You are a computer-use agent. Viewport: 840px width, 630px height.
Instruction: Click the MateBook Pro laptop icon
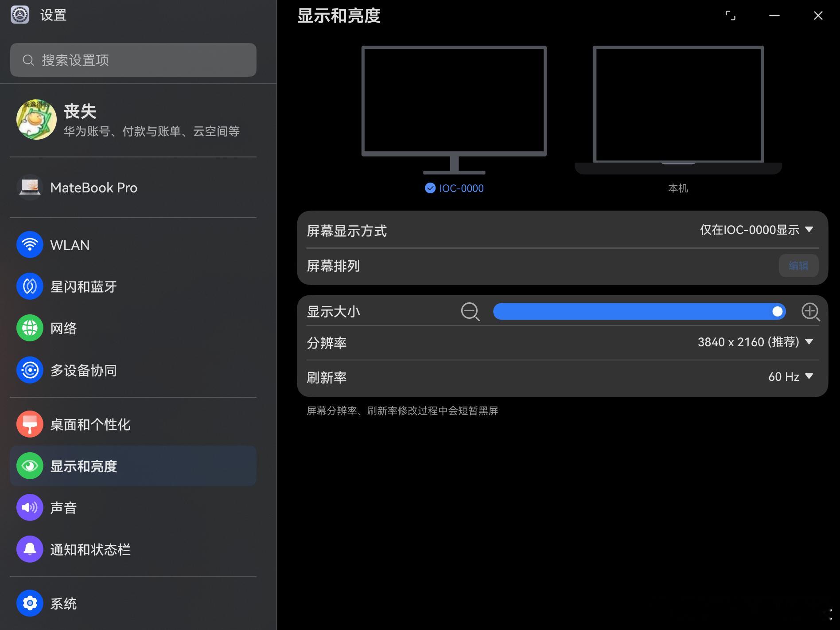[x=30, y=188]
